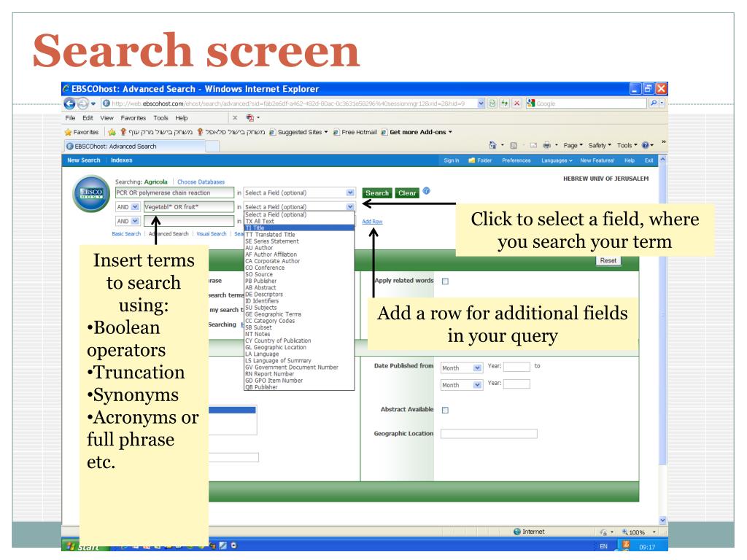Open the Safety command bar dropdown
The image size is (747, 560).
tap(600, 146)
